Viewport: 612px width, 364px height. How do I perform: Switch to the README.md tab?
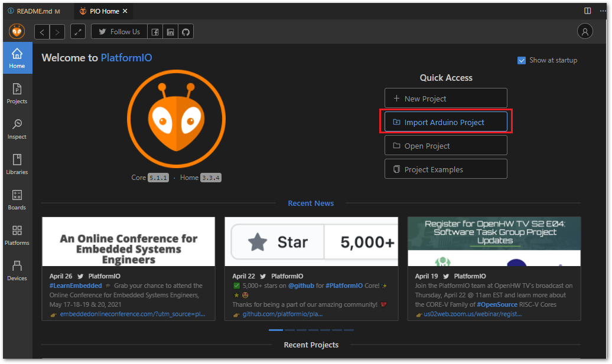pyautogui.click(x=34, y=11)
